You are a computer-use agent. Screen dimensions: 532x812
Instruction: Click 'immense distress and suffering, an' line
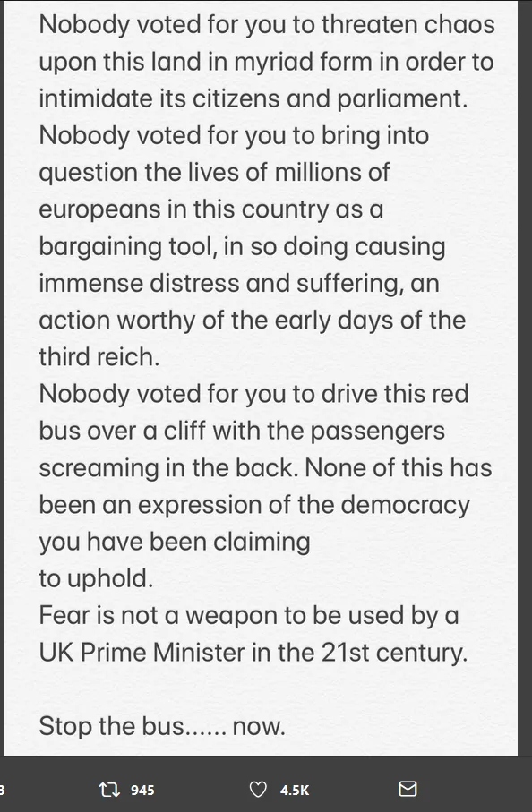pyautogui.click(x=239, y=283)
